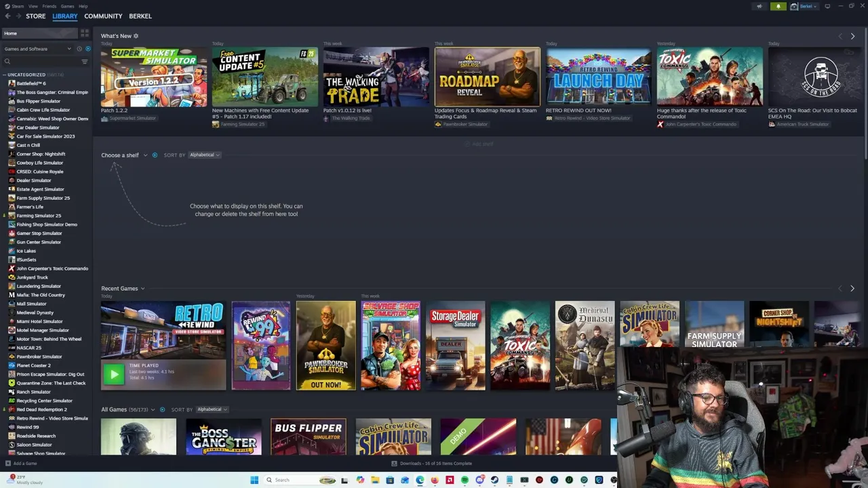868x488 pixels.
Task: Click the library Home button
Action: click(x=39, y=33)
